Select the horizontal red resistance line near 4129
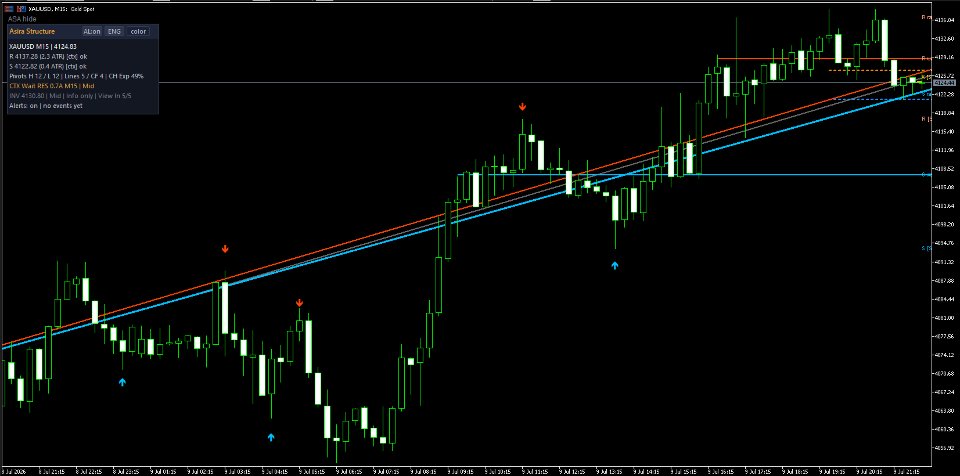Screen dimensions: 960x476 (x=824, y=59)
